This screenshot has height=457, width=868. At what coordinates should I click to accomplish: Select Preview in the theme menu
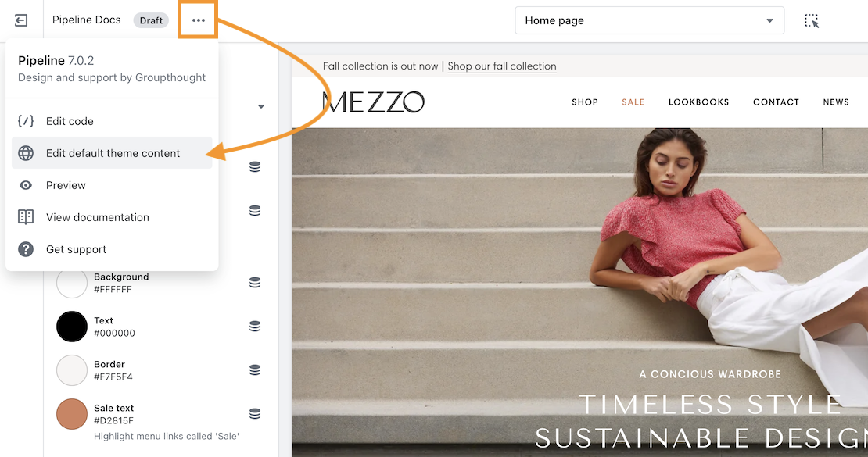pos(66,185)
